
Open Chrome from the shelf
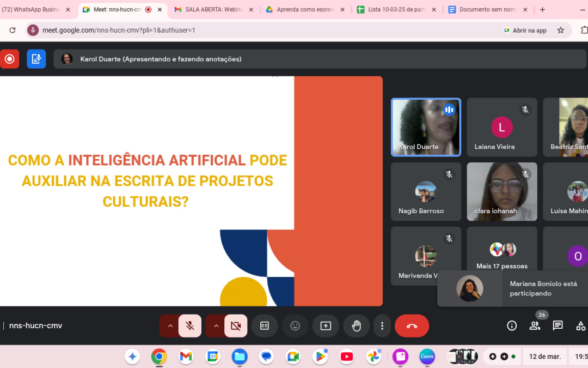[x=159, y=357]
